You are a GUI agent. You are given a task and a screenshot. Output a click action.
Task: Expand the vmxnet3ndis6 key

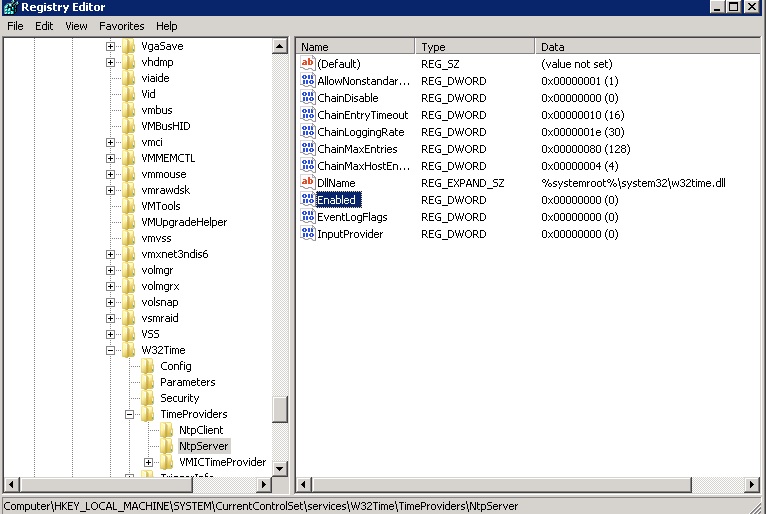pyautogui.click(x=110, y=255)
